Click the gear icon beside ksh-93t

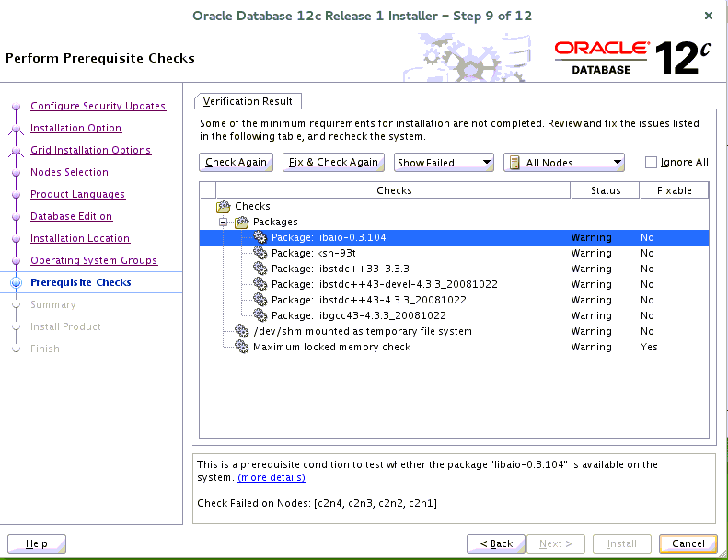click(260, 253)
